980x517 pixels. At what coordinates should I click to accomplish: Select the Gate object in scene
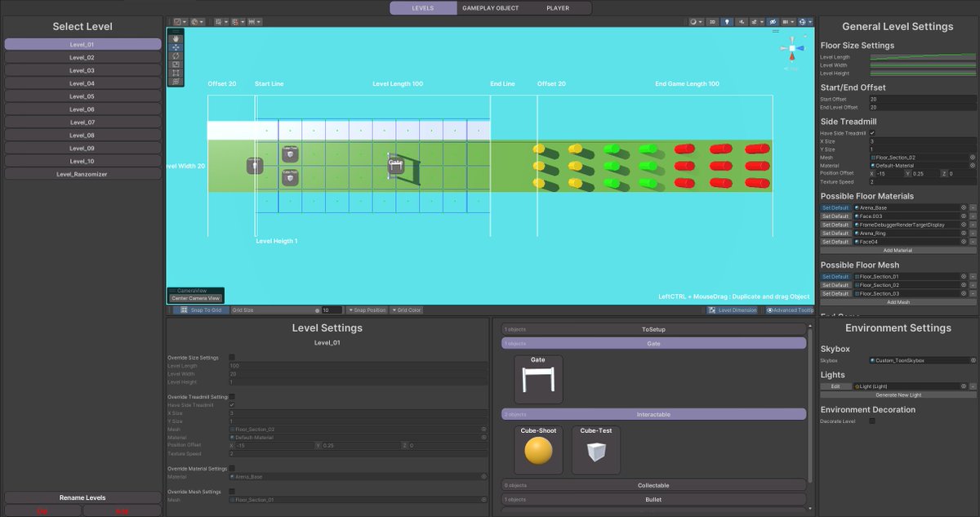pyautogui.click(x=397, y=166)
